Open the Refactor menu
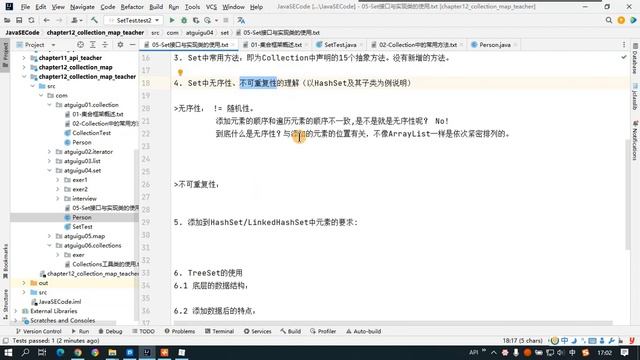The height and width of the screenshot is (360, 640). [132, 7]
